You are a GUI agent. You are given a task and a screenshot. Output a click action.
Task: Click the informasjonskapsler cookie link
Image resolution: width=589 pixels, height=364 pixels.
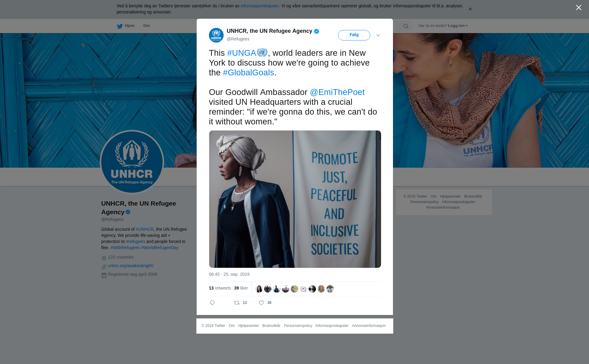point(260,6)
